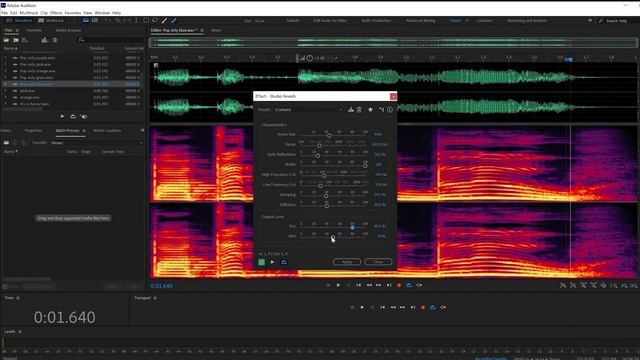
Task: Adjust the Width slider handle
Action: (x=365, y=166)
